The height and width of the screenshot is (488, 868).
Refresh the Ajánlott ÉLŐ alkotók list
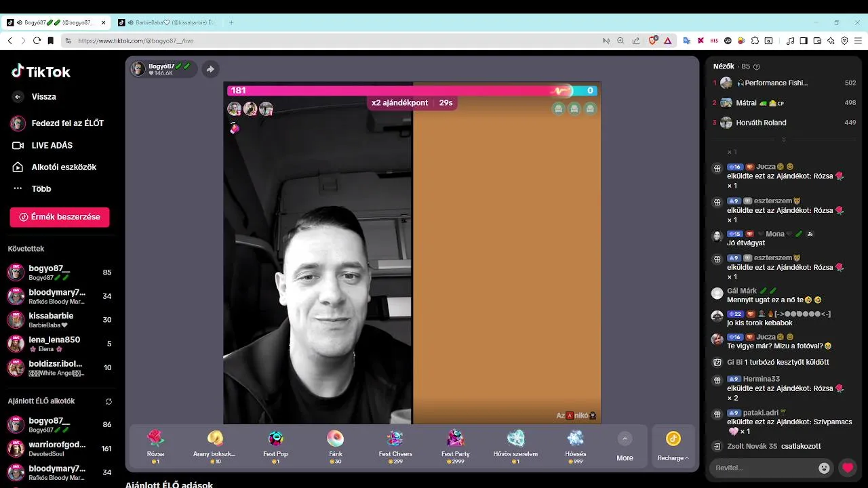pos(108,401)
